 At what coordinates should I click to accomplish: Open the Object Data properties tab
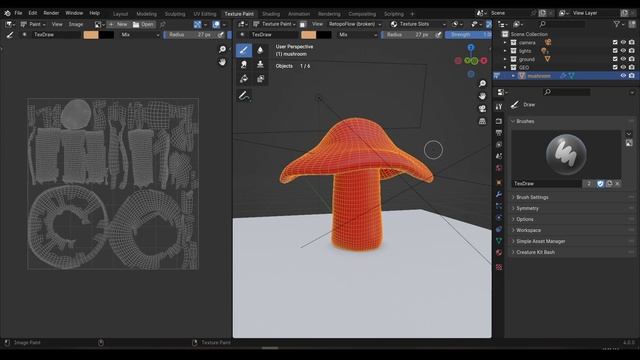499,241
